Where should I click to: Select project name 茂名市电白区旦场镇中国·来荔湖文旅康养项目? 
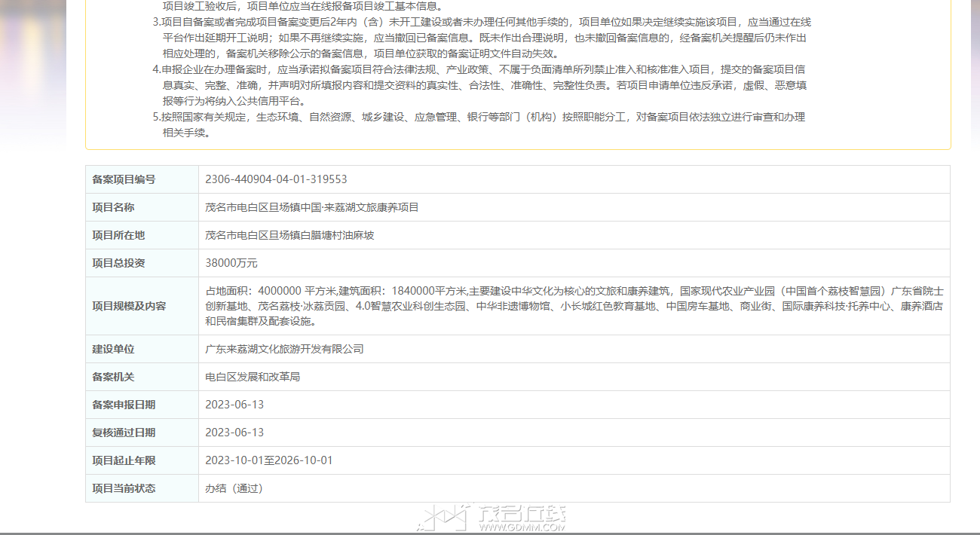click(x=312, y=207)
